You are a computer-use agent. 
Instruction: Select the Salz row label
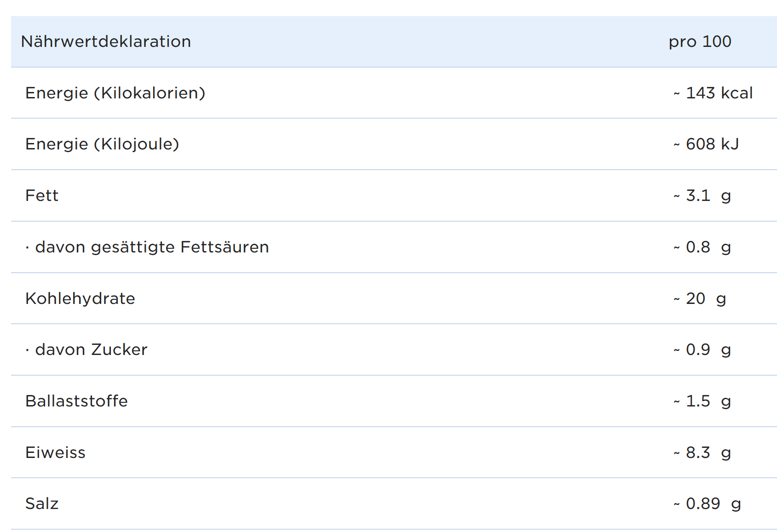pyautogui.click(x=42, y=504)
